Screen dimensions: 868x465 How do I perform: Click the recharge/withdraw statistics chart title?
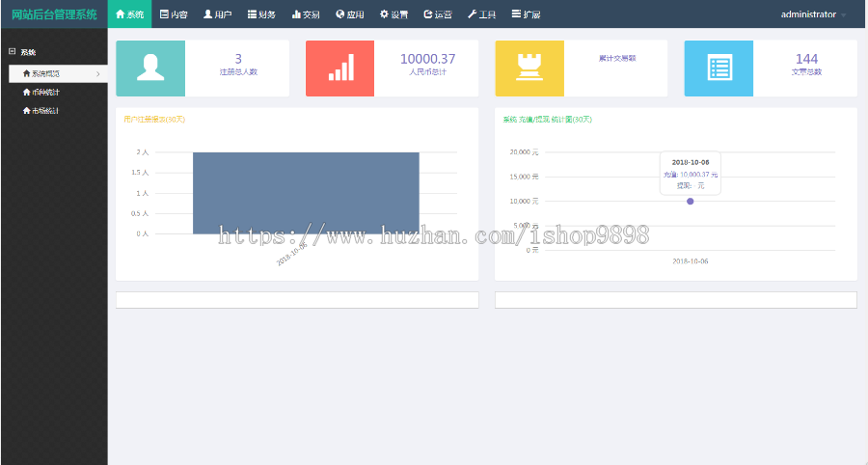[x=548, y=119]
